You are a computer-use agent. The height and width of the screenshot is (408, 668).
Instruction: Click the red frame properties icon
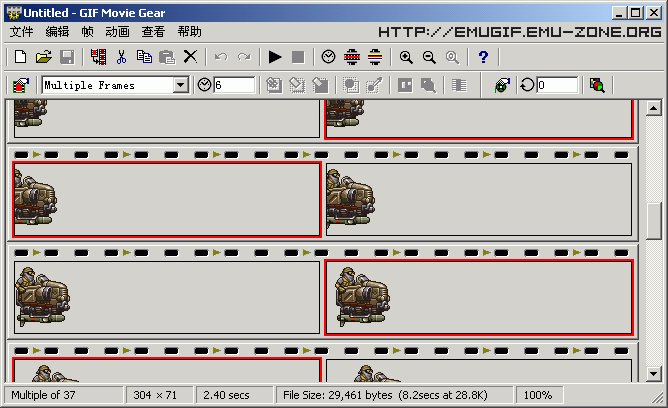(21, 85)
